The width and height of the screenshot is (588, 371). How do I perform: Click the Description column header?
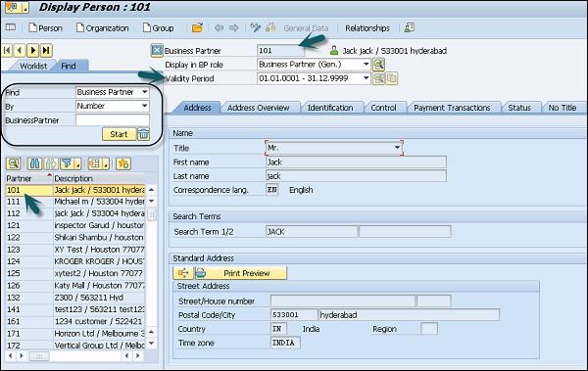pos(99,178)
